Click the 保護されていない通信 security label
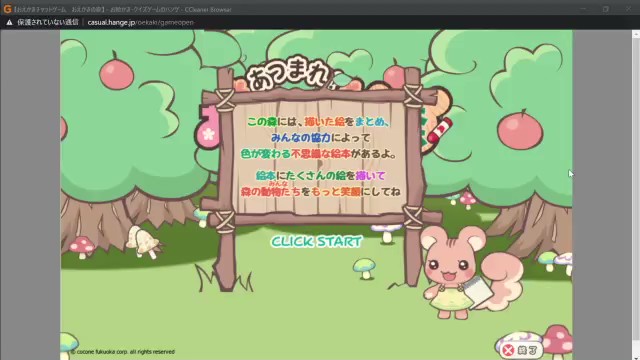The height and width of the screenshot is (360, 640). pos(48,22)
